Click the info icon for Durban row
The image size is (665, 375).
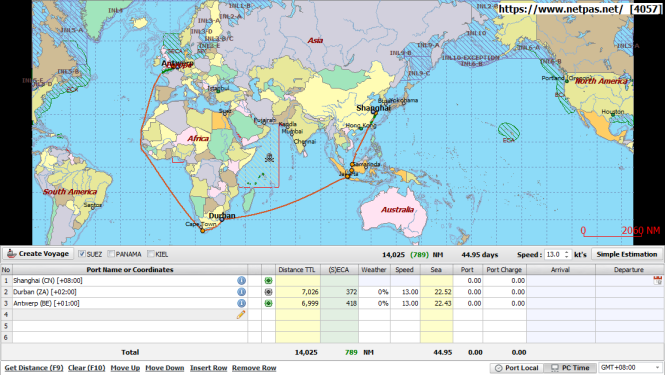241,292
